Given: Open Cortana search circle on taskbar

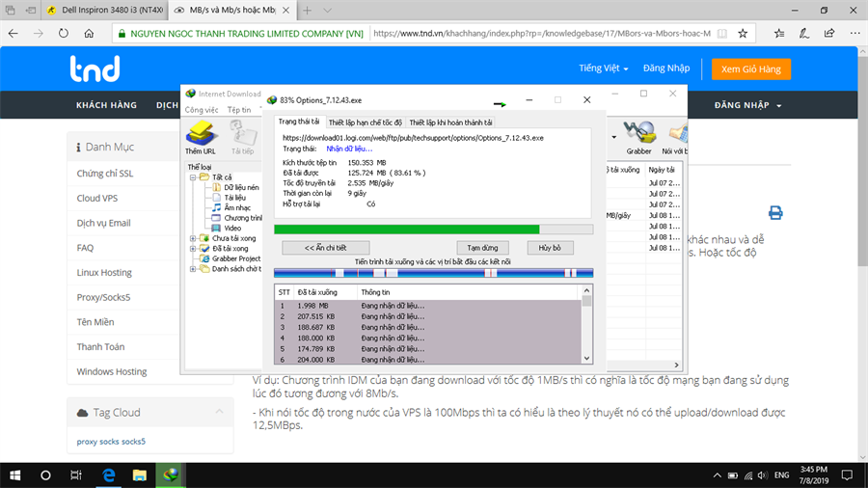Looking at the screenshot, I should click(45, 474).
